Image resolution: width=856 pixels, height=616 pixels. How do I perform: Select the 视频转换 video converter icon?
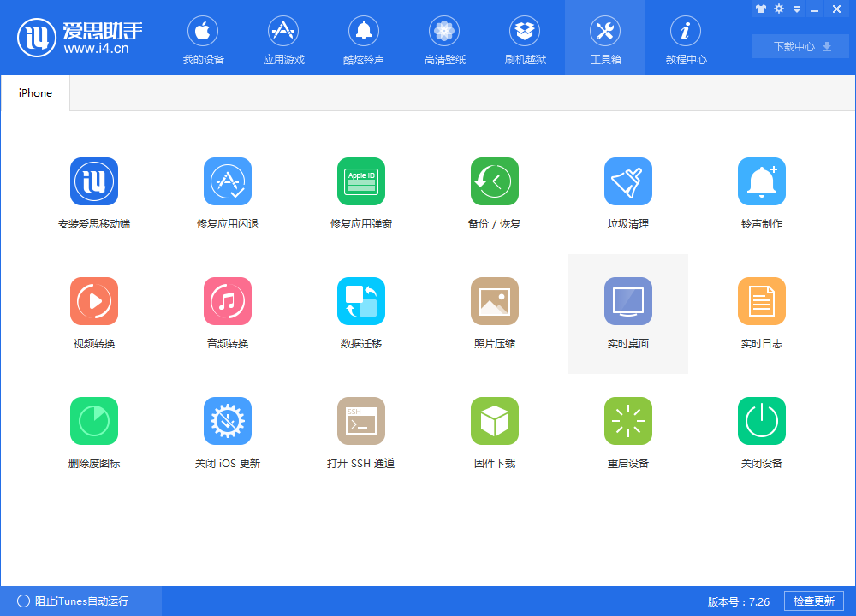coord(94,301)
